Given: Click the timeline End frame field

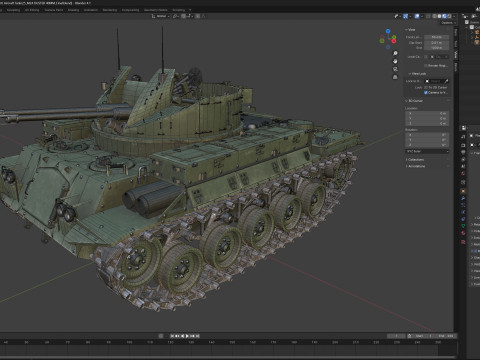Looking at the screenshot, I should [x=445, y=336].
